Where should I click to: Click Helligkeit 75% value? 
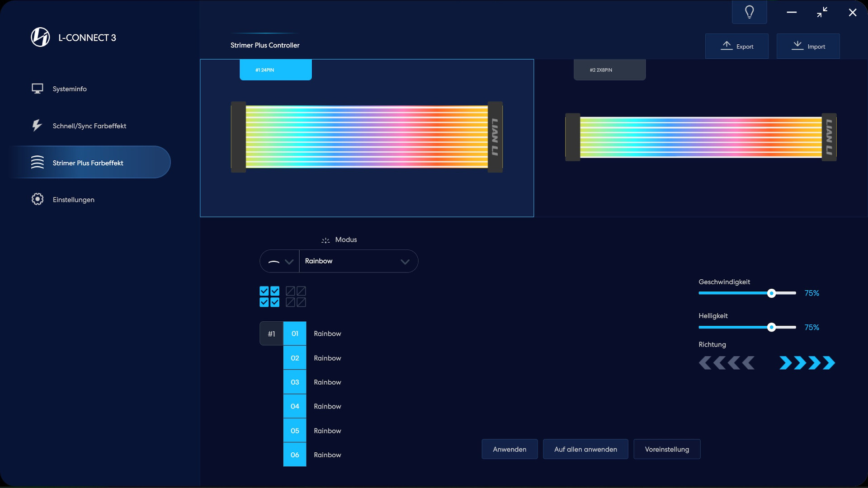[812, 327]
